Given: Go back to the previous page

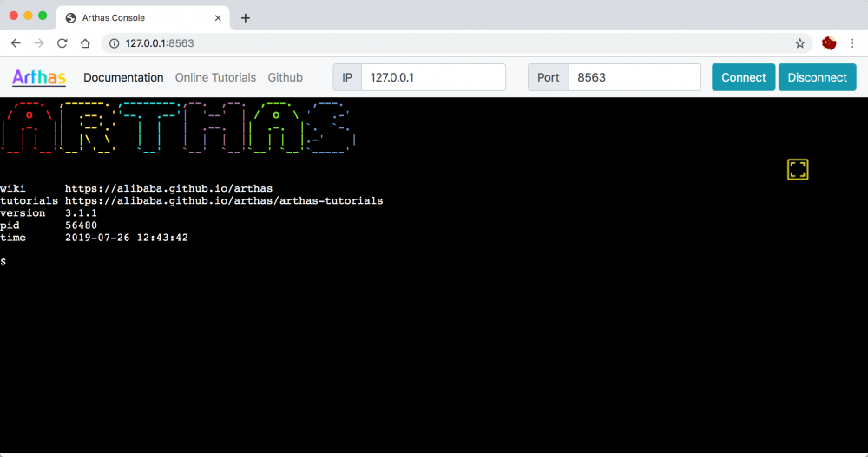Looking at the screenshot, I should (x=16, y=43).
